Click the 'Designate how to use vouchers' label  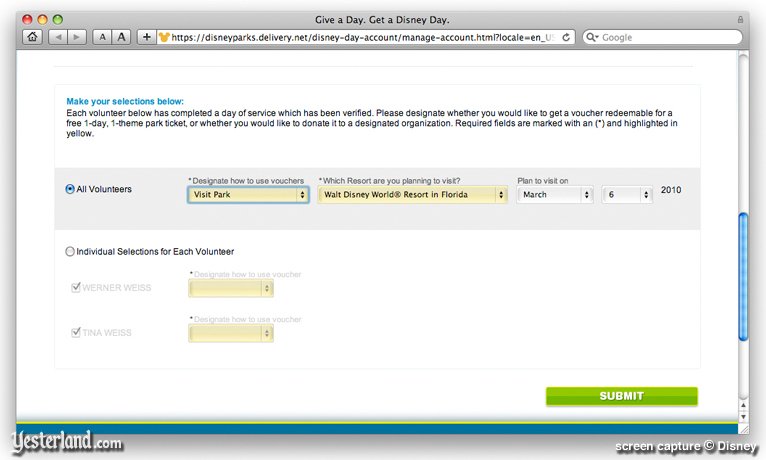coord(246,181)
